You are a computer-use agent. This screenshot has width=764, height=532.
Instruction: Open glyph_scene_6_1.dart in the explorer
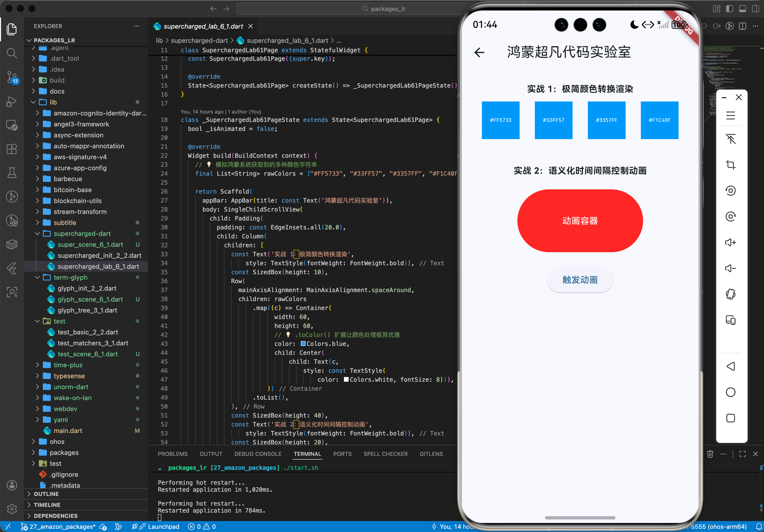90,299
